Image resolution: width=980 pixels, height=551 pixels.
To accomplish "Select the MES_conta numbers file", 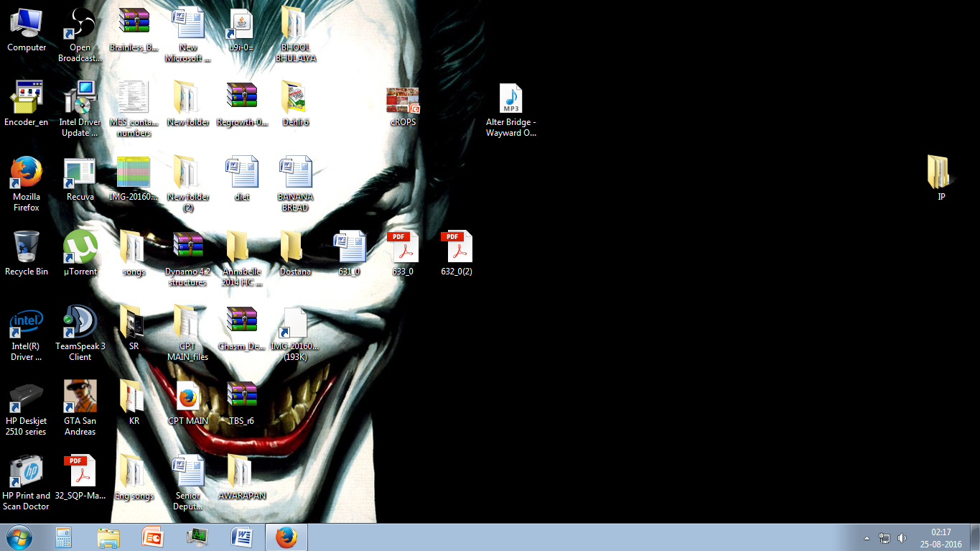I will [x=134, y=109].
